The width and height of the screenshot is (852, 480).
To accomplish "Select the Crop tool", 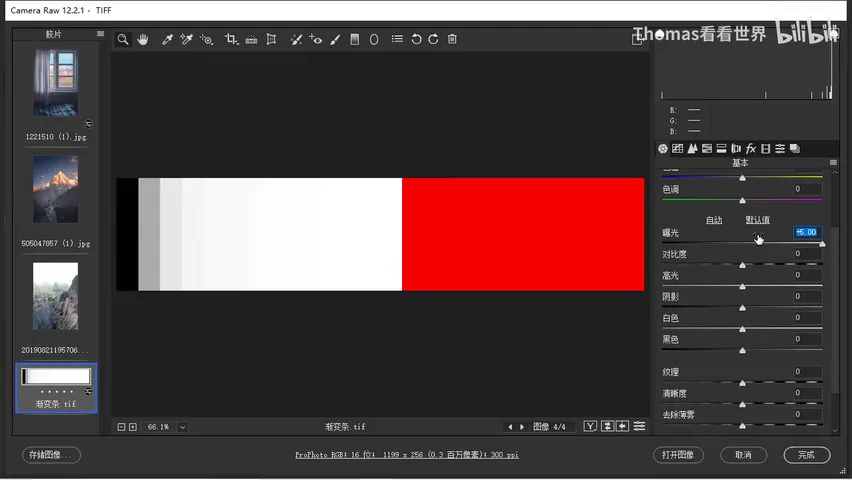I will click(231, 39).
